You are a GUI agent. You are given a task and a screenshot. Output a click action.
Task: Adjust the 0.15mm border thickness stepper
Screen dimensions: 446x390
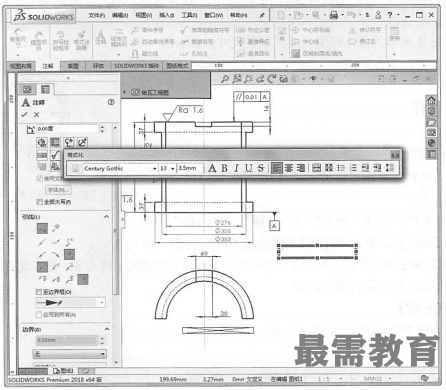102,340
